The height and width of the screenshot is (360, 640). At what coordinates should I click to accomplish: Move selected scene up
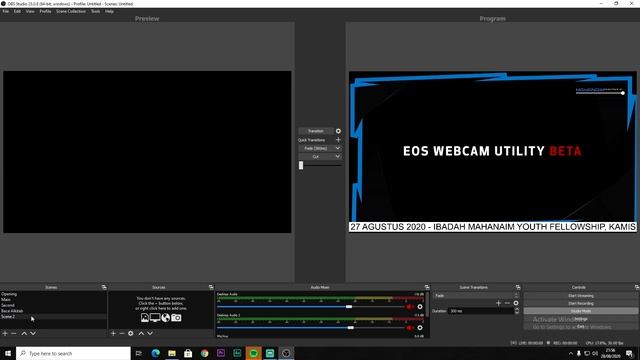24,333
